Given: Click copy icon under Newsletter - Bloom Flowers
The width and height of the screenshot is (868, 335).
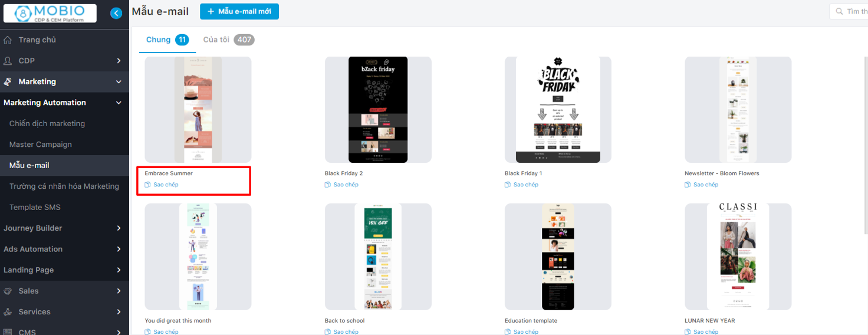Looking at the screenshot, I should (688, 185).
